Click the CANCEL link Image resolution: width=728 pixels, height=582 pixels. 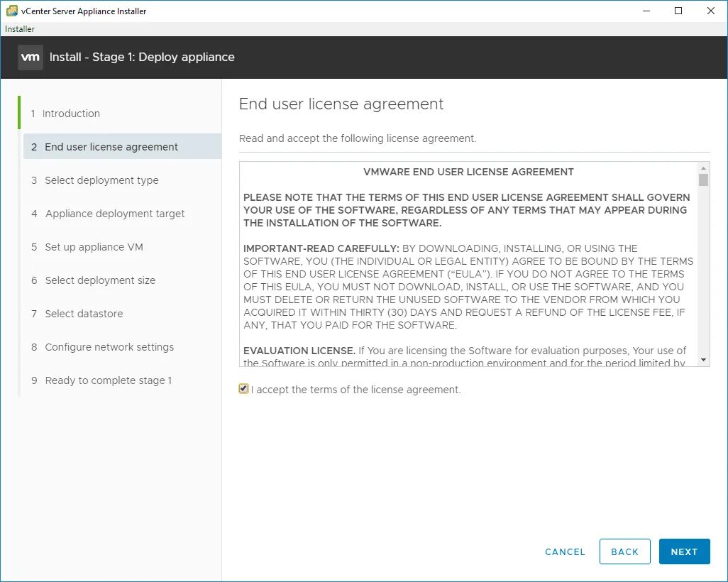pos(565,551)
